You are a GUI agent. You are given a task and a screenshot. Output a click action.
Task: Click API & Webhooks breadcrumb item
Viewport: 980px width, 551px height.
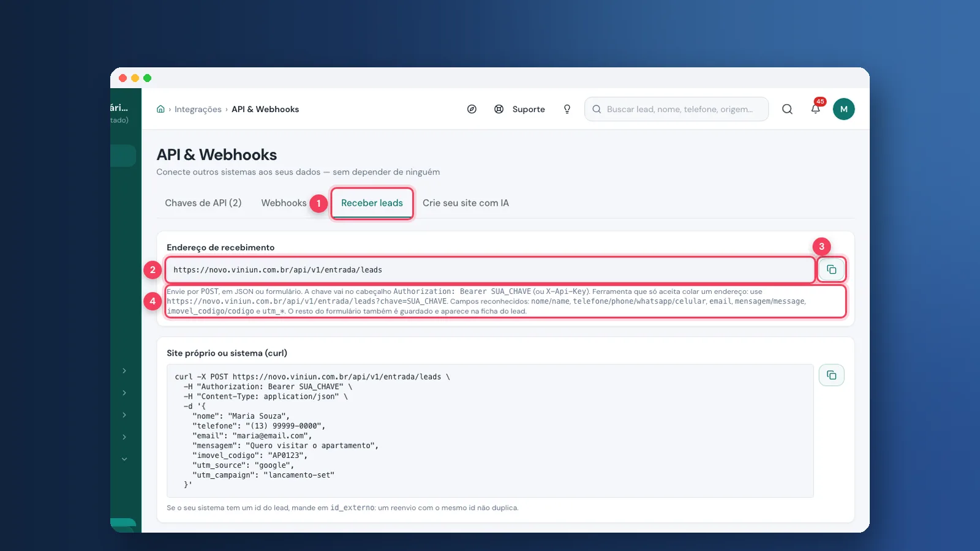tap(265, 109)
